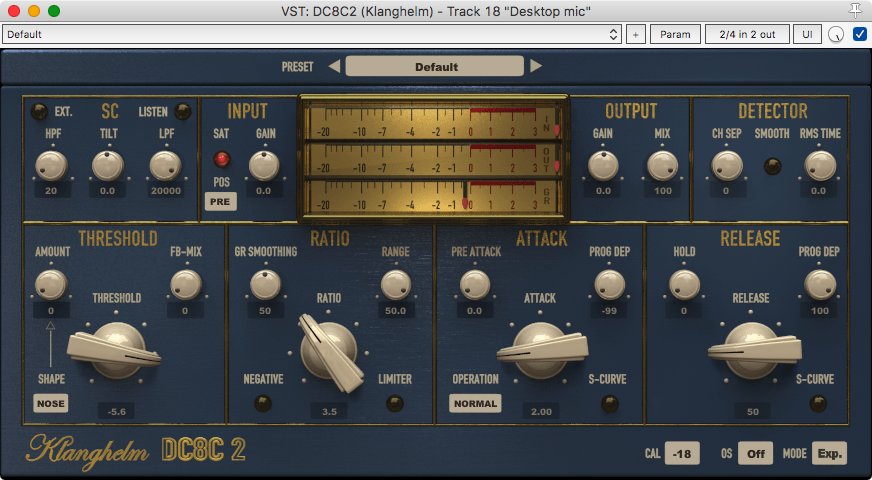Toggle the red SAT input LED
872x480 pixels.
coord(221,160)
